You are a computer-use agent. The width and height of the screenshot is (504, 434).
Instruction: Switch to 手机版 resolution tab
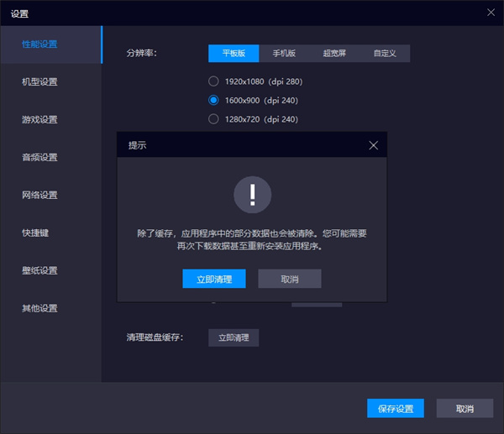click(x=284, y=54)
